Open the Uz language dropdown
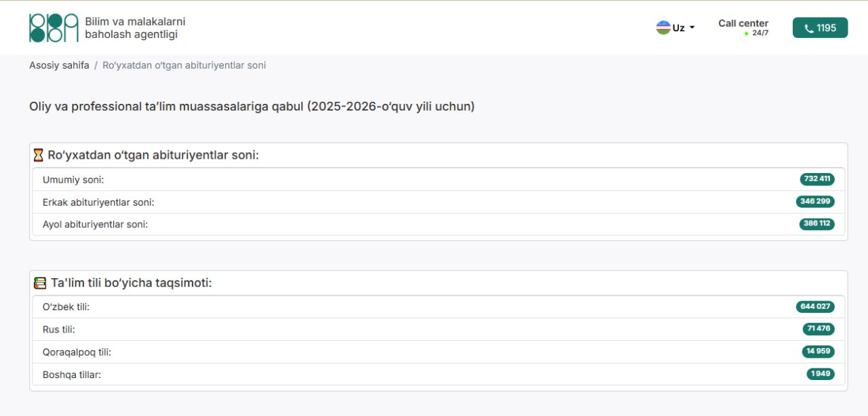 point(675,28)
